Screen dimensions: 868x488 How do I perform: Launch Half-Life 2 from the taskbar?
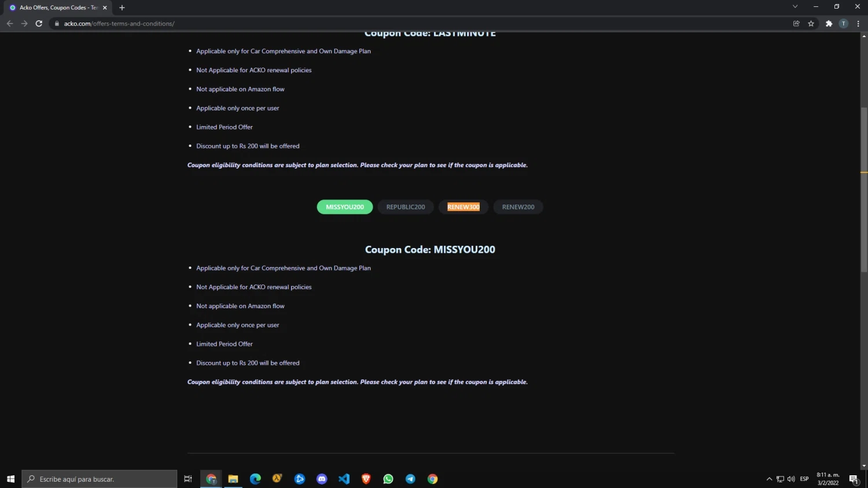(277, 479)
